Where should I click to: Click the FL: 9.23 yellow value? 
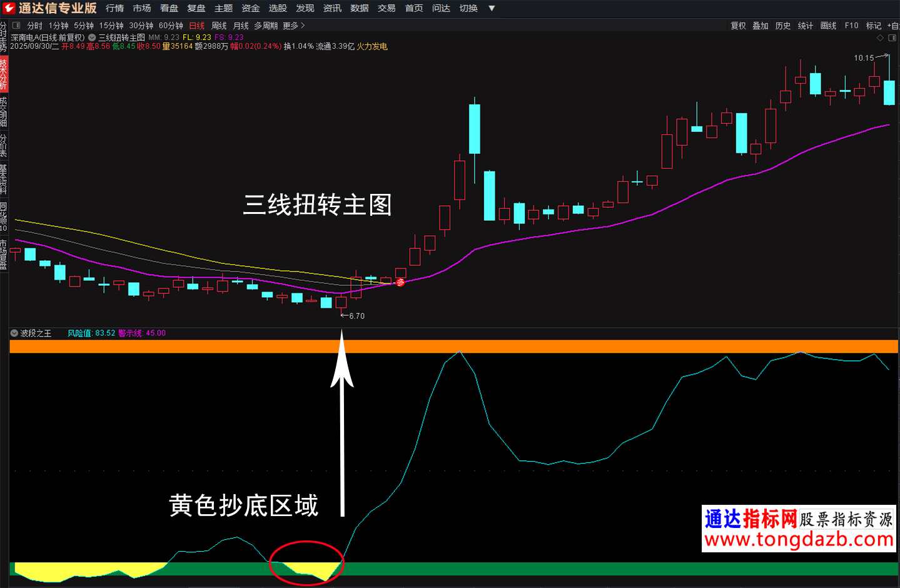coord(197,38)
